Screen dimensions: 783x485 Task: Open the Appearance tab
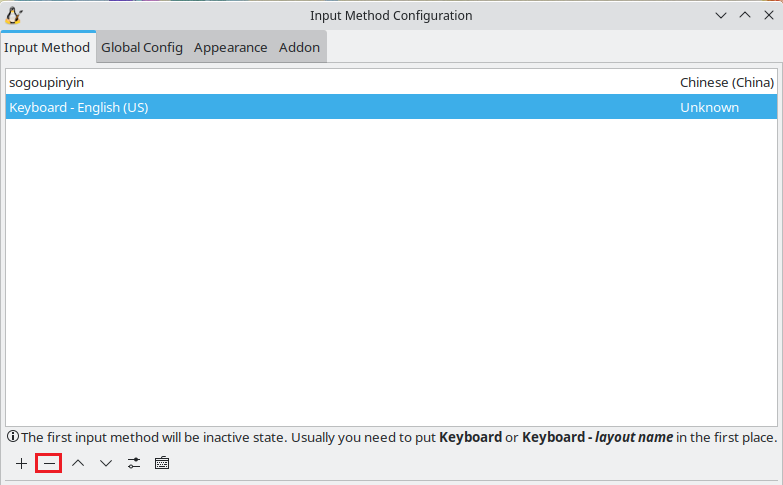[x=230, y=47]
